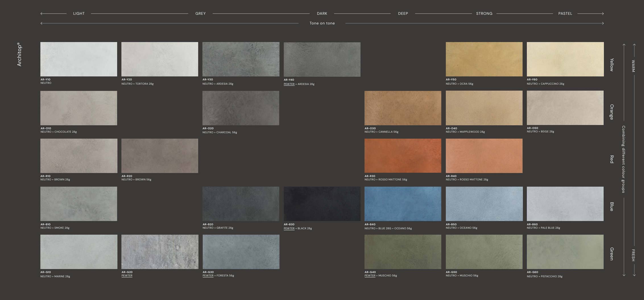Click the Blue row label
Screen dimensions: 644x300
tap(612, 207)
